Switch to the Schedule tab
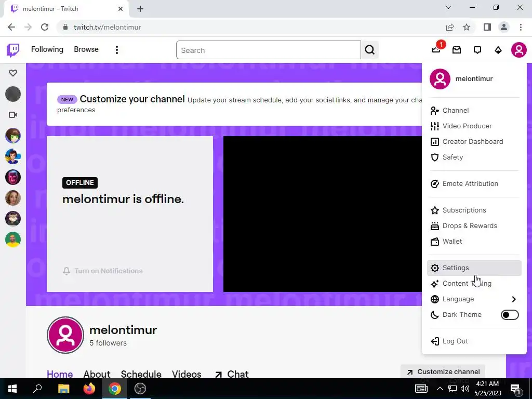The image size is (532, 399). tap(141, 374)
